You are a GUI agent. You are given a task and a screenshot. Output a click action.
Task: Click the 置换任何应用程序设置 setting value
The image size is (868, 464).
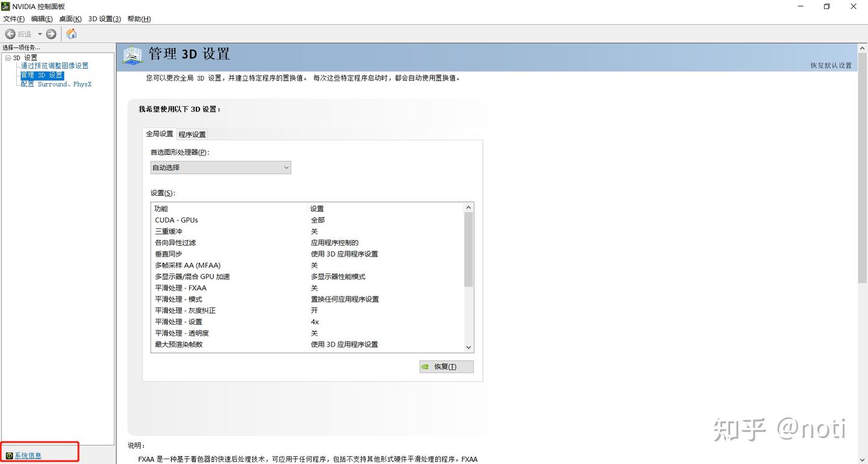[345, 299]
